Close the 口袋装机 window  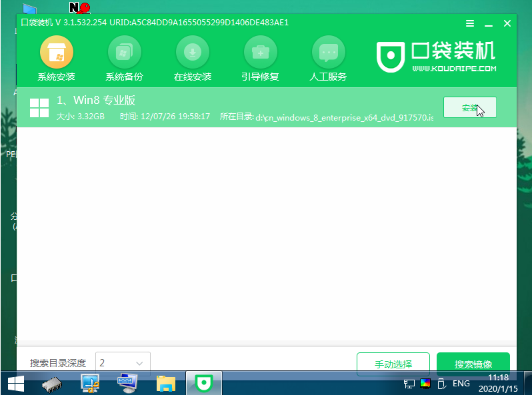tap(507, 23)
